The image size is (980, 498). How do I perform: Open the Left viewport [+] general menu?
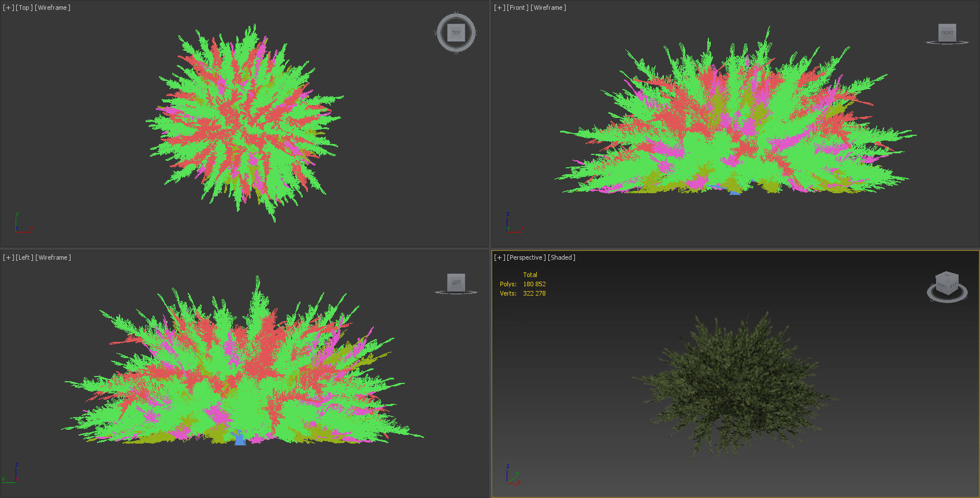8,257
